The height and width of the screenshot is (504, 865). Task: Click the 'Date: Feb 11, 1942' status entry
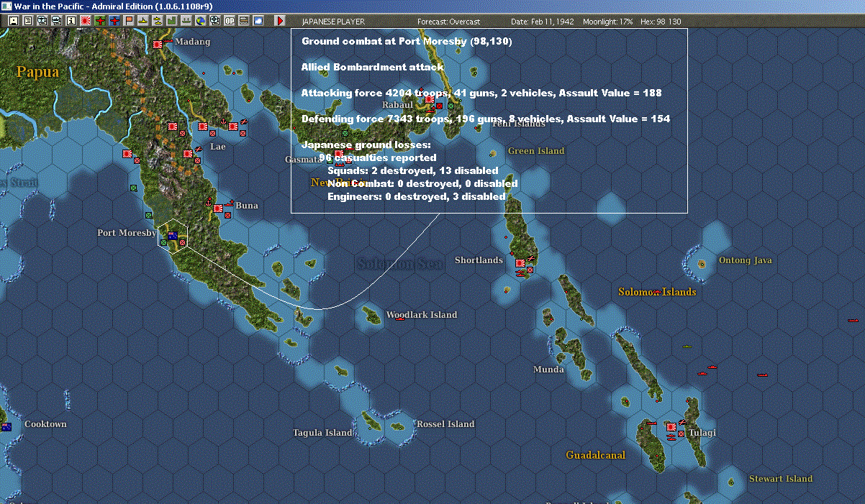[542, 22]
